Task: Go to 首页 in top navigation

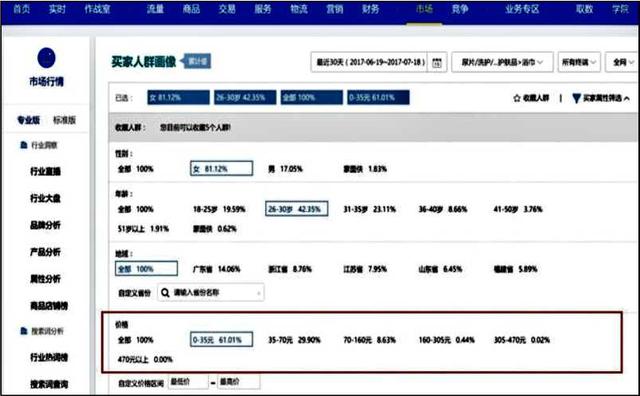Action: click(22, 9)
